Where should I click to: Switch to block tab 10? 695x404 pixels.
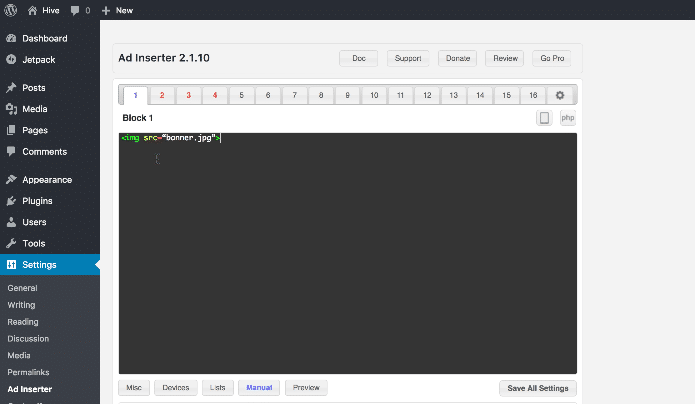pos(374,95)
